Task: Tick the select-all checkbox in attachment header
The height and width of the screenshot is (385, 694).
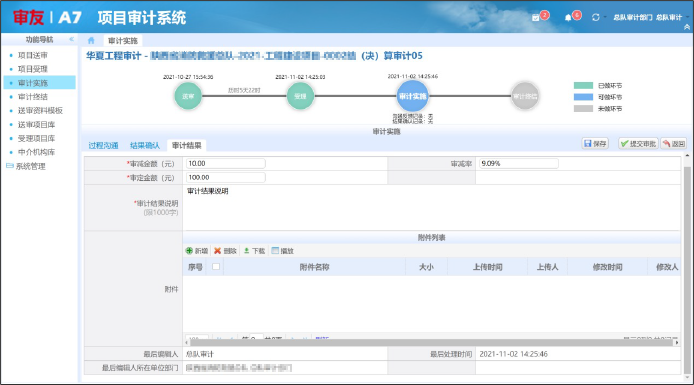Action: tap(216, 266)
